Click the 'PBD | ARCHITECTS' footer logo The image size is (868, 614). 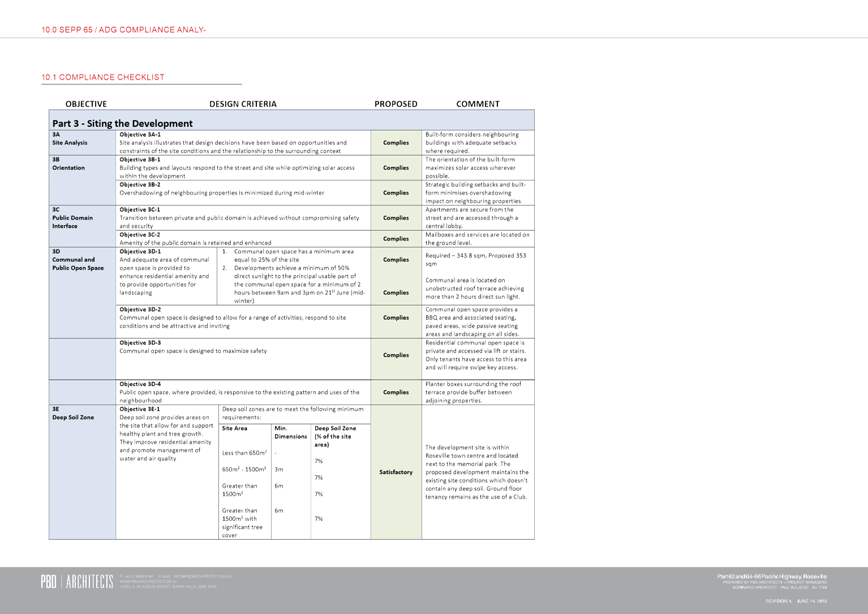[x=77, y=582]
